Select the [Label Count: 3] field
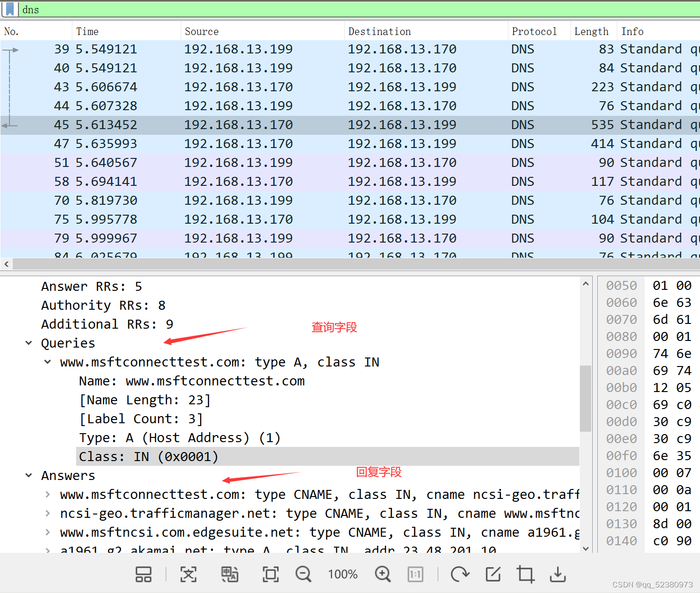Screen dimensions: 700x593 [x=141, y=419]
